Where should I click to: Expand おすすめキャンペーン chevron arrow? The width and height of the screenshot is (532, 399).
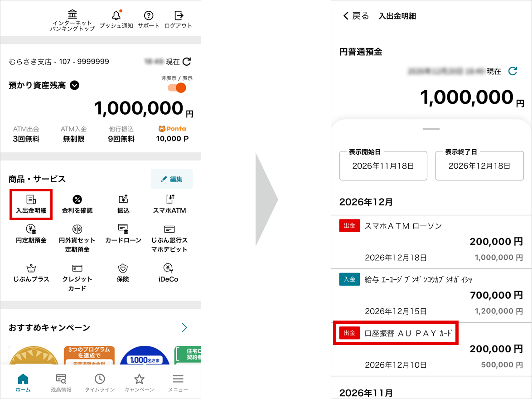pos(184,328)
